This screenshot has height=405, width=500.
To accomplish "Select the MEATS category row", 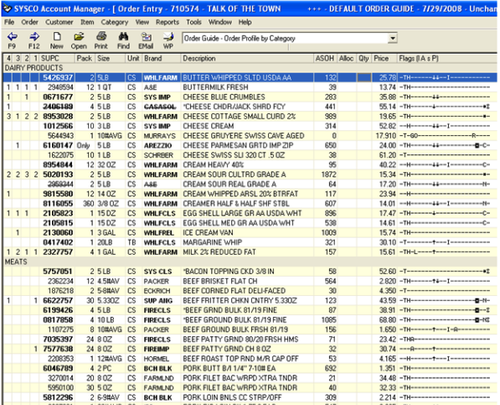I will [x=250, y=262].
